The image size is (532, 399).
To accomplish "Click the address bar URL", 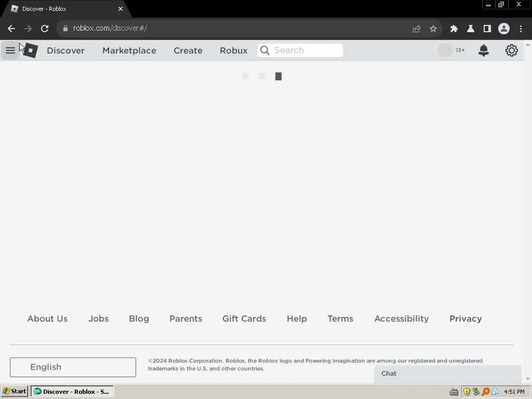I will tap(110, 28).
